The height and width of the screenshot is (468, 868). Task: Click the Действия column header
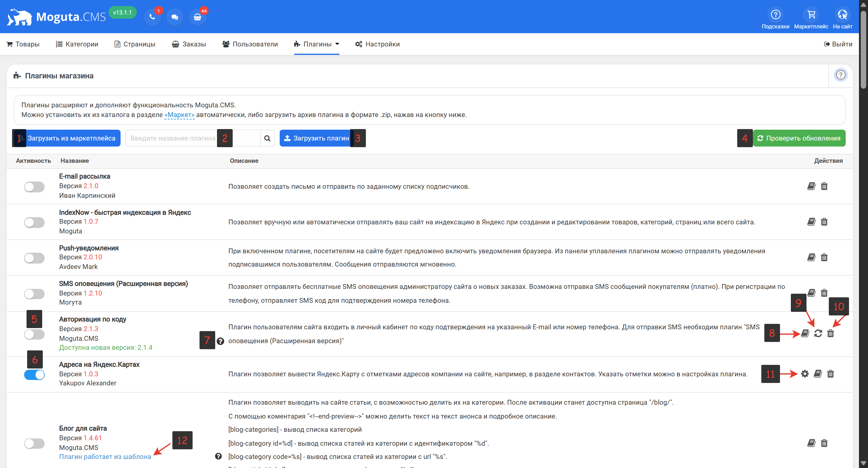coord(828,161)
